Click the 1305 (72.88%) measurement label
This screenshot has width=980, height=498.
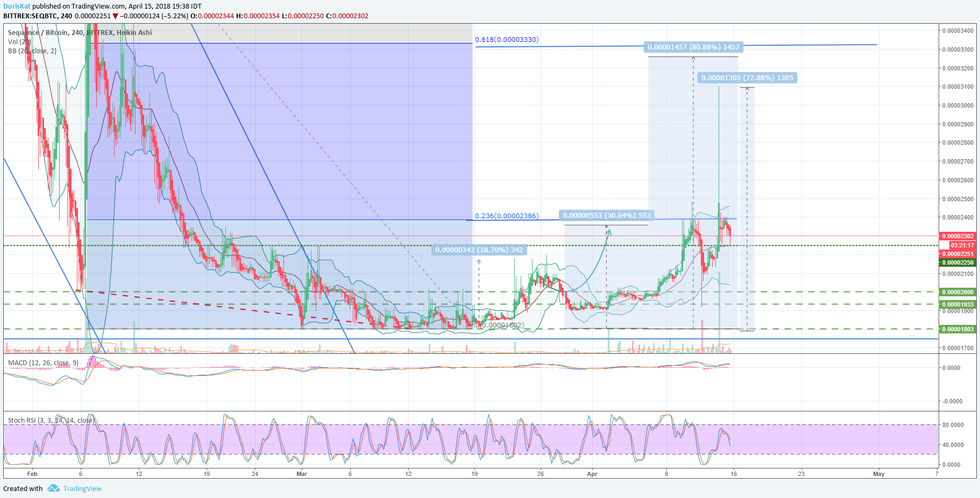click(747, 78)
